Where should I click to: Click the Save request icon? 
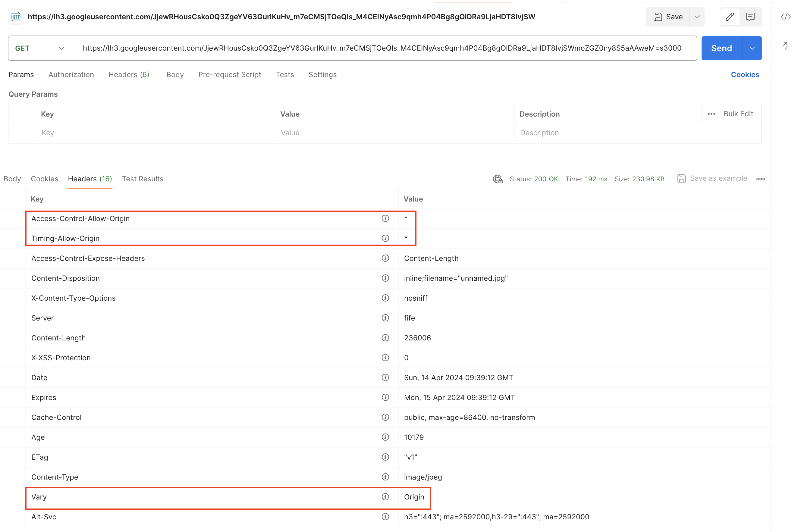(658, 17)
